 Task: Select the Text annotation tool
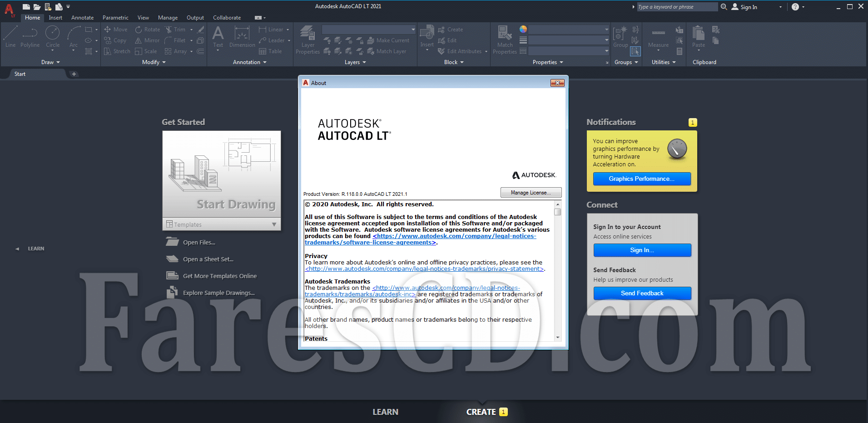click(218, 36)
